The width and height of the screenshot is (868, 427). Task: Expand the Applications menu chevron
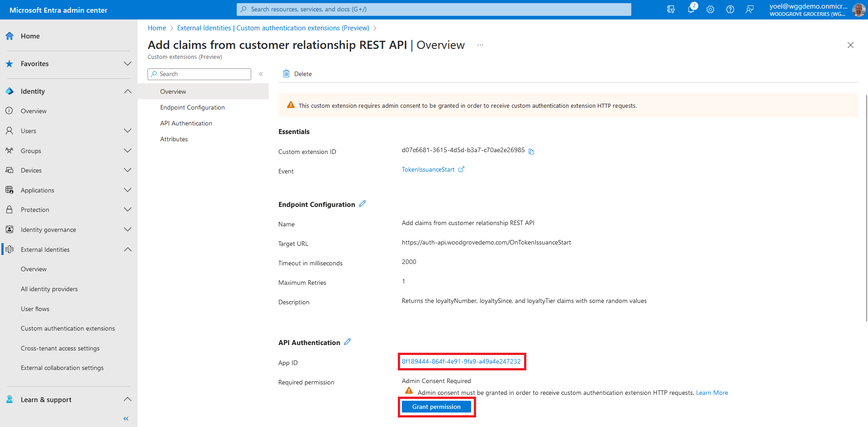[128, 190]
